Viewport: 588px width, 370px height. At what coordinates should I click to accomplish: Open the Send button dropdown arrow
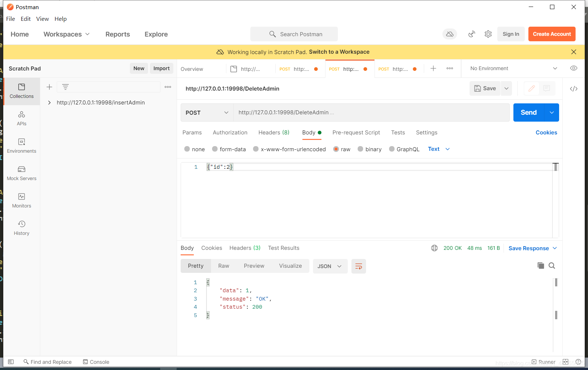pos(552,112)
